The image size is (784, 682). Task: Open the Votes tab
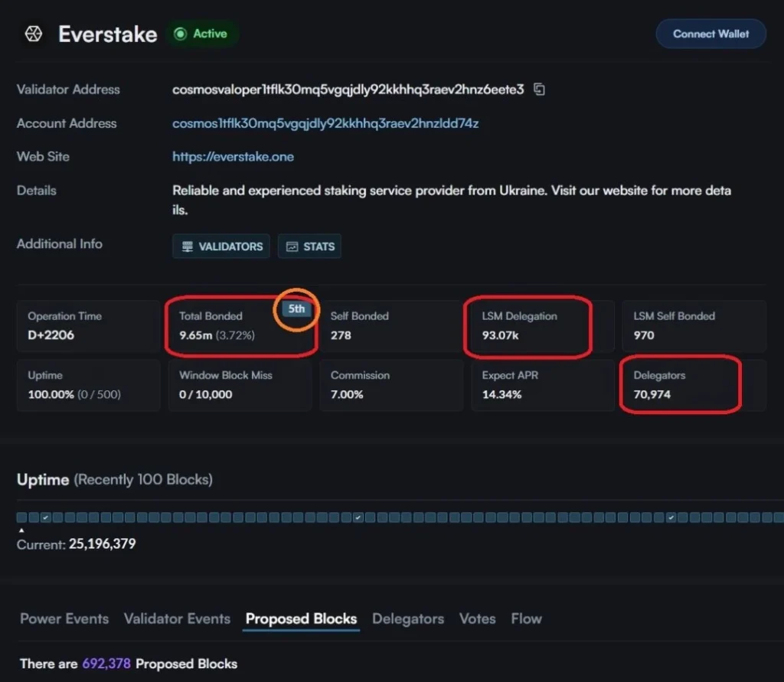click(x=477, y=618)
